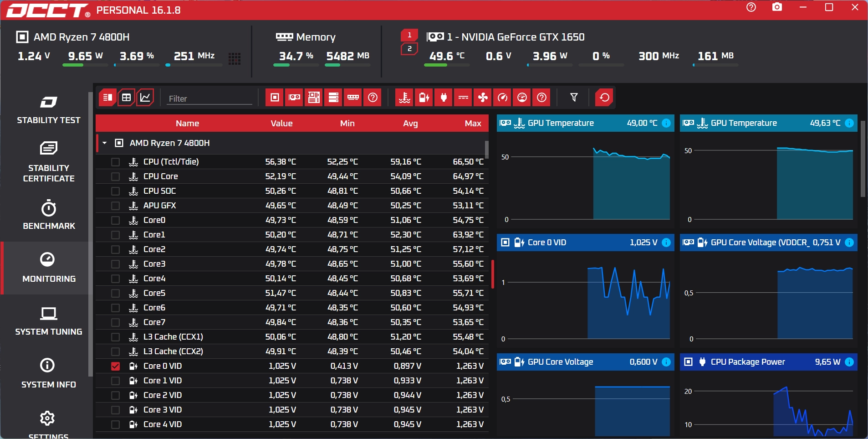Click the reset min/max values icon
This screenshot has height=439, width=868.
604,98
